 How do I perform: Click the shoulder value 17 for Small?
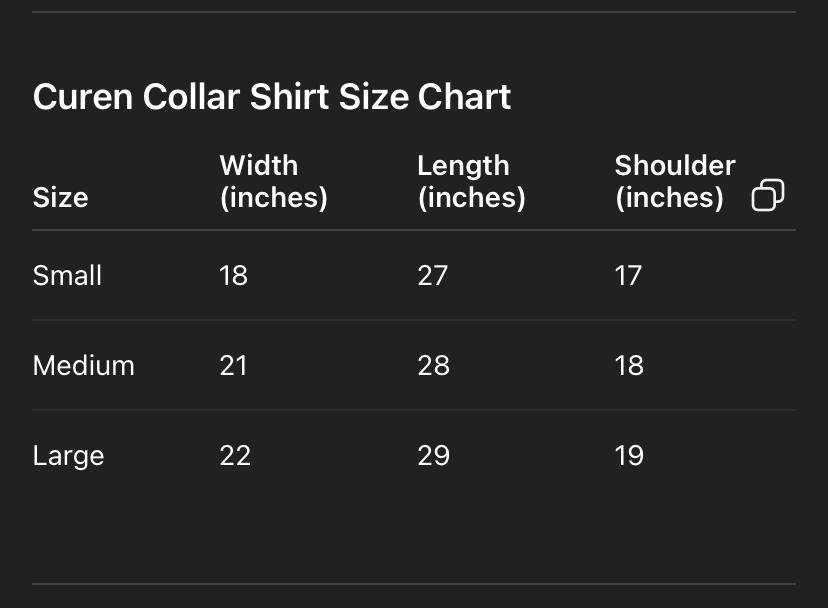(x=629, y=275)
